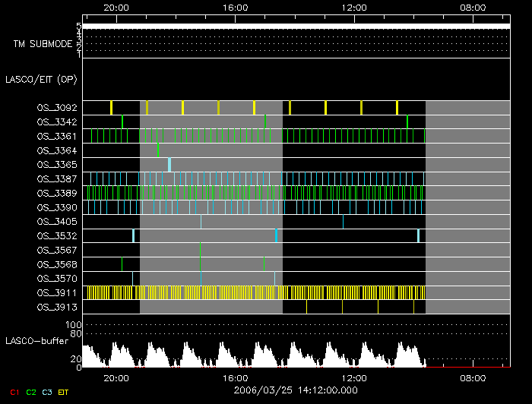Select the EIT legend entry
The height and width of the screenshot is (404, 532).
pyautogui.click(x=64, y=392)
